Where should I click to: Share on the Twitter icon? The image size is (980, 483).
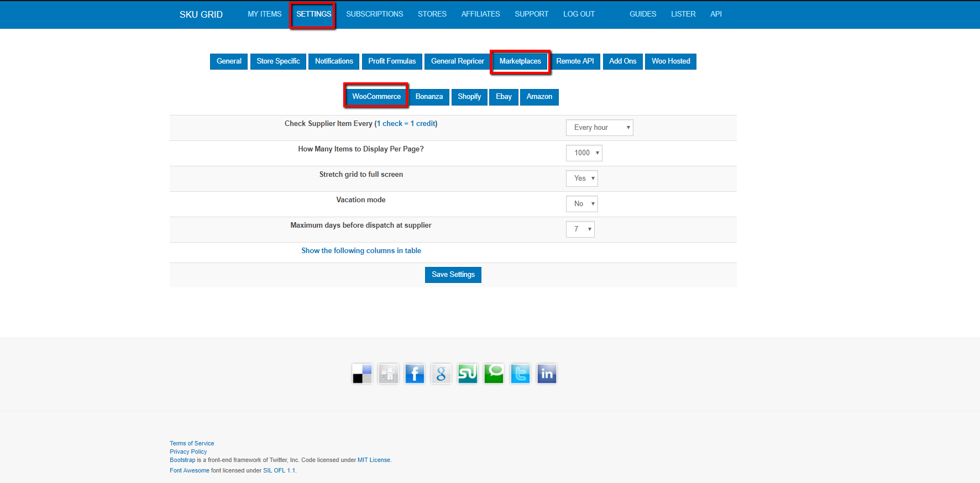(520, 374)
